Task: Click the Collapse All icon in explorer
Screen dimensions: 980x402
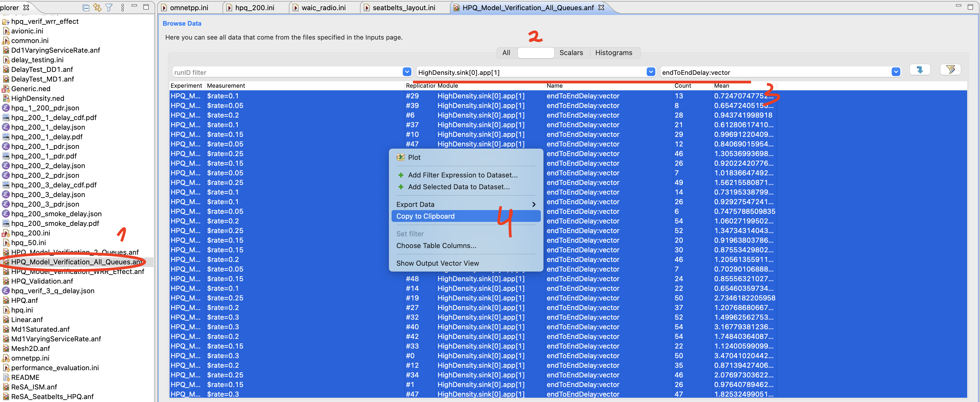Action: pyautogui.click(x=86, y=7)
